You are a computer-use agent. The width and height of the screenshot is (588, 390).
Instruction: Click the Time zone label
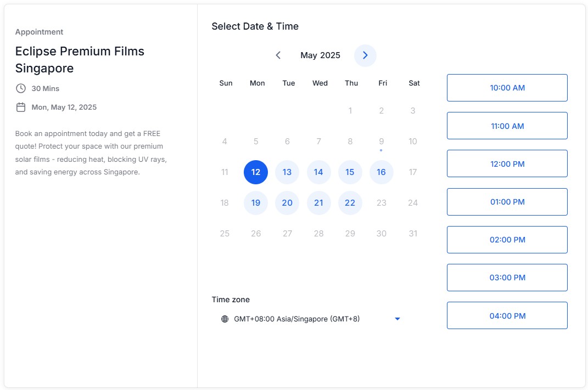(231, 299)
